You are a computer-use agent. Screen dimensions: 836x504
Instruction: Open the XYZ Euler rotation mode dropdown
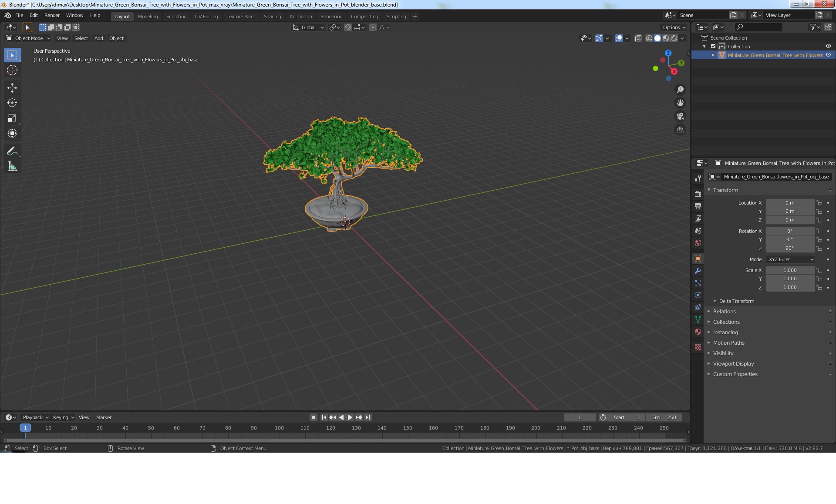tap(790, 259)
